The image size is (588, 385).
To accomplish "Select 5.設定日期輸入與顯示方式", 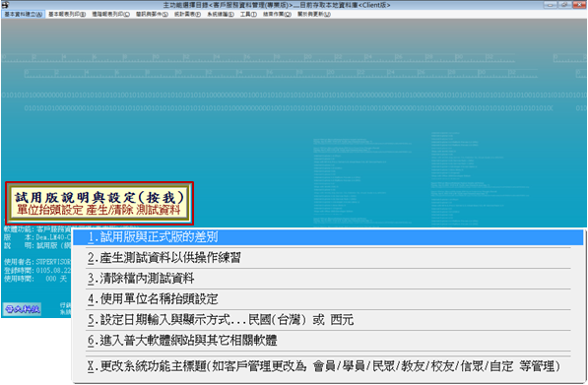I will (328, 320).
